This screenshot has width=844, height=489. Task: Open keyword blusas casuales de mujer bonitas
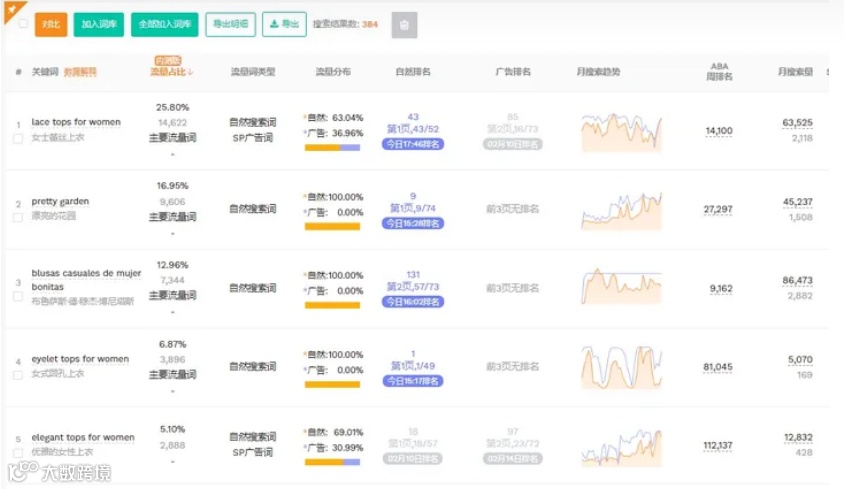[x=86, y=280]
